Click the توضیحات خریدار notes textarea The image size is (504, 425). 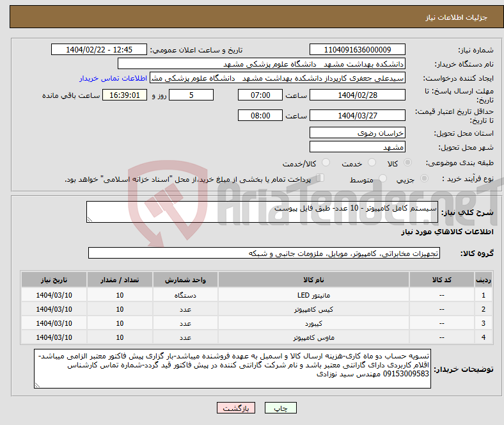click(x=232, y=369)
